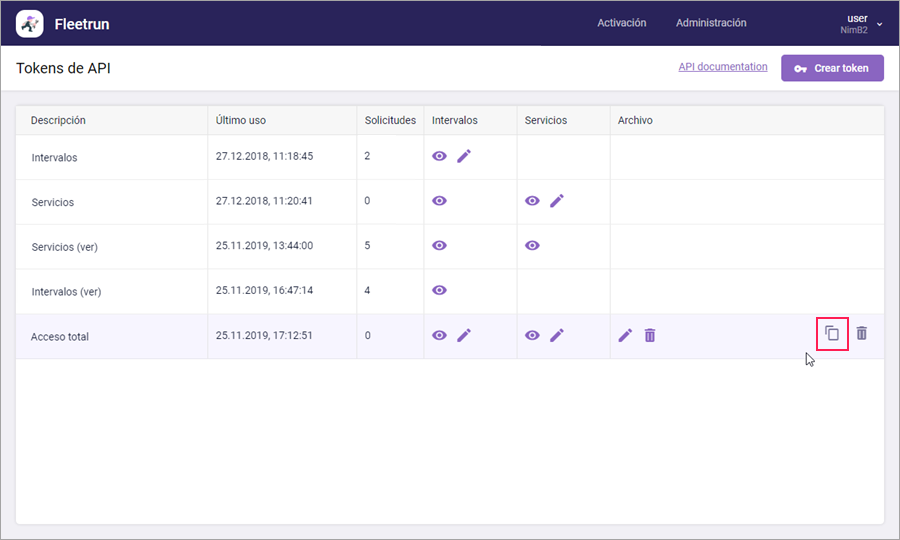Click Archivo pencil icon in Acceso total row
Image resolution: width=900 pixels, height=540 pixels.
[625, 335]
